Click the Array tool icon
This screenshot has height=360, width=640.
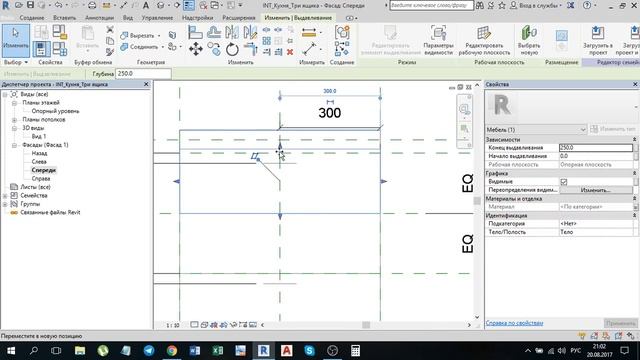pos(267,41)
